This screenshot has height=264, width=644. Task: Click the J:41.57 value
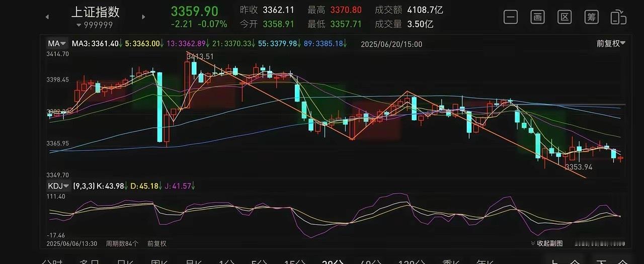coord(180,186)
